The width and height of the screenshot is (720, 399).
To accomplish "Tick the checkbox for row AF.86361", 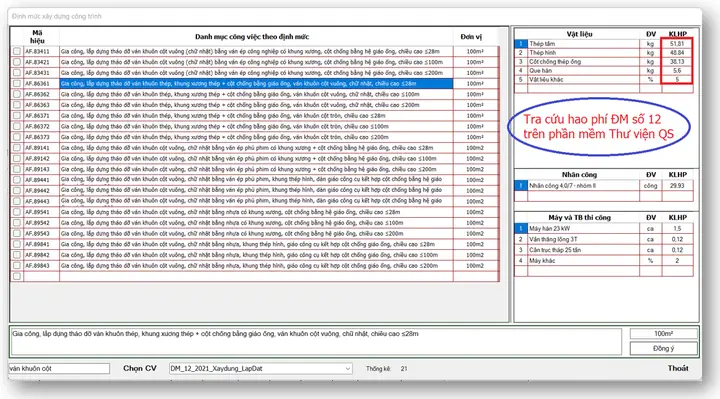I will pyautogui.click(x=17, y=83).
